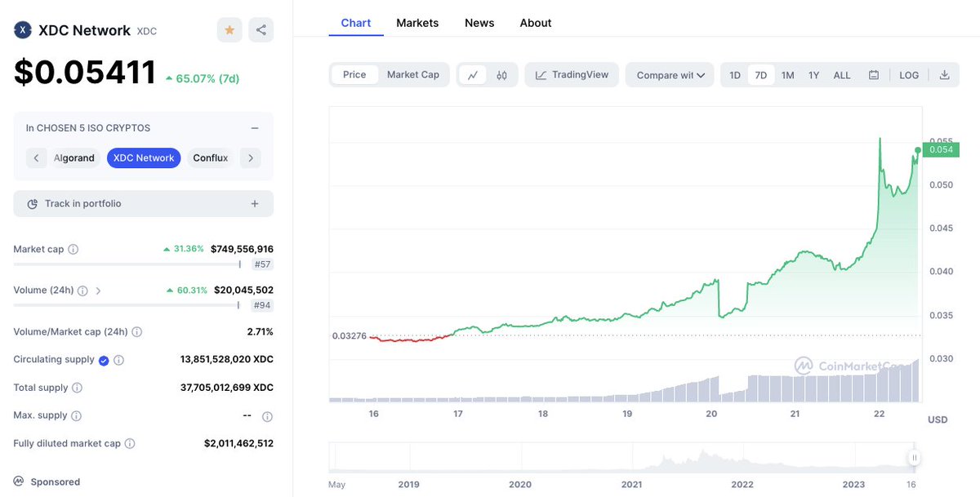Open the date range calendar picker
The height and width of the screenshot is (497, 980).
873,74
